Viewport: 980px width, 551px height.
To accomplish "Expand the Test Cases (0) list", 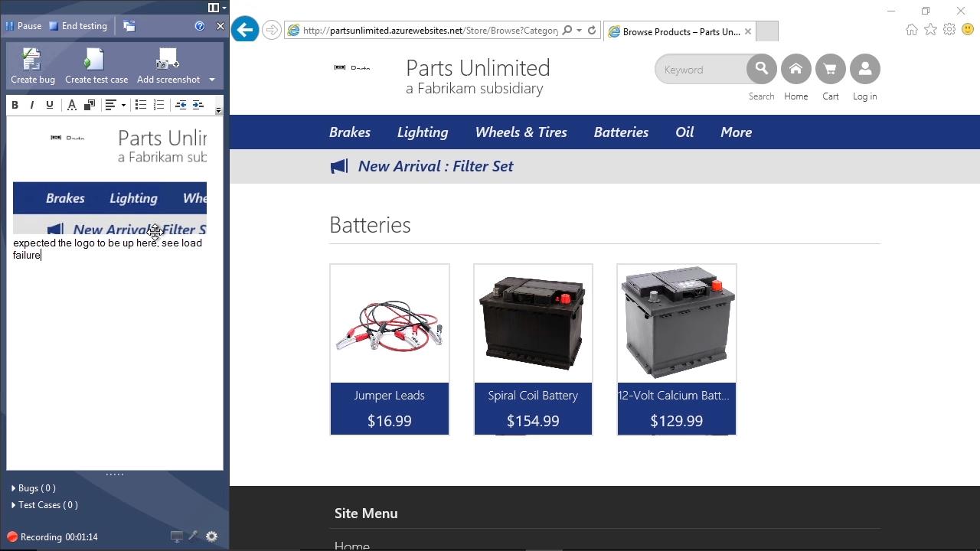I will coord(46,505).
